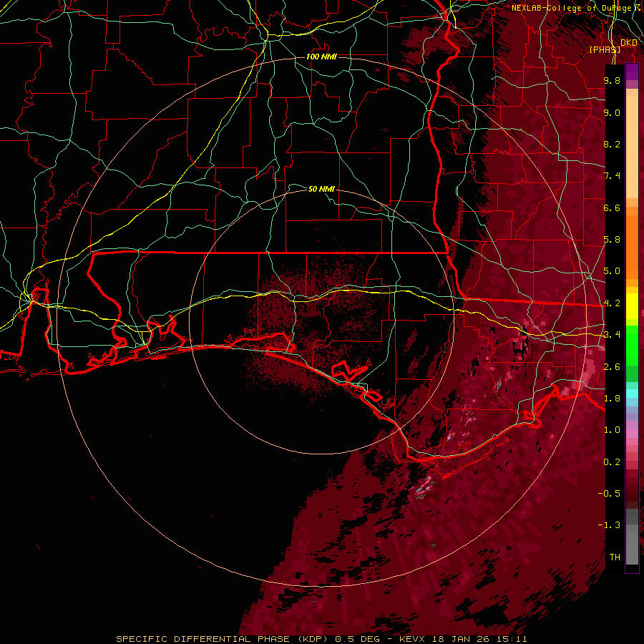644x644 pixels.
Task: Click the 100 NMI range ring label
Action: 321,57
